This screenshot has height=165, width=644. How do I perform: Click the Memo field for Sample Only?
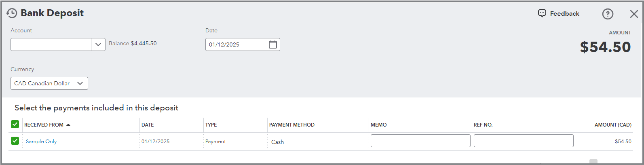[x=420, y=141]
